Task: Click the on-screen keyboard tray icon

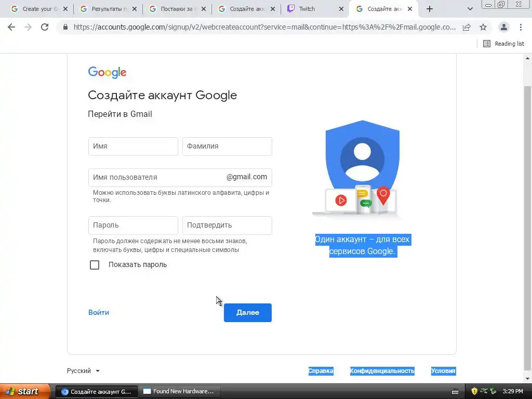Action: pos(455,392)
